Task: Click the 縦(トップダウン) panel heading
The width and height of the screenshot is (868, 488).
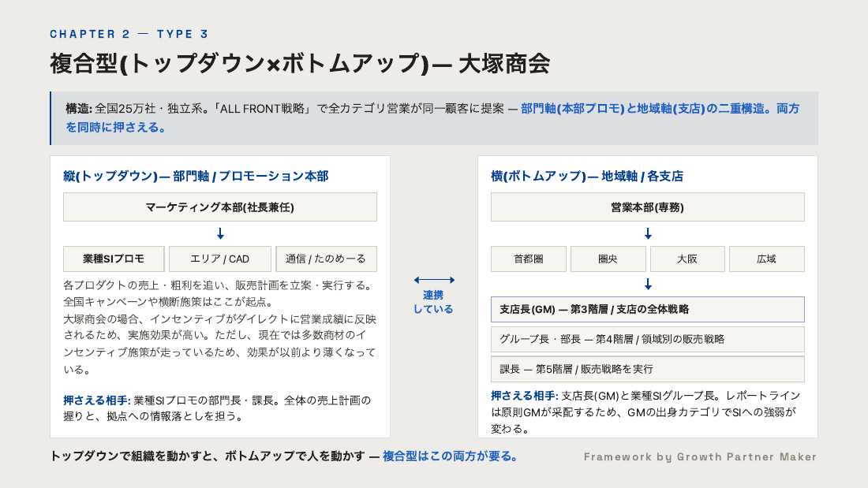Action: [196, 177]
